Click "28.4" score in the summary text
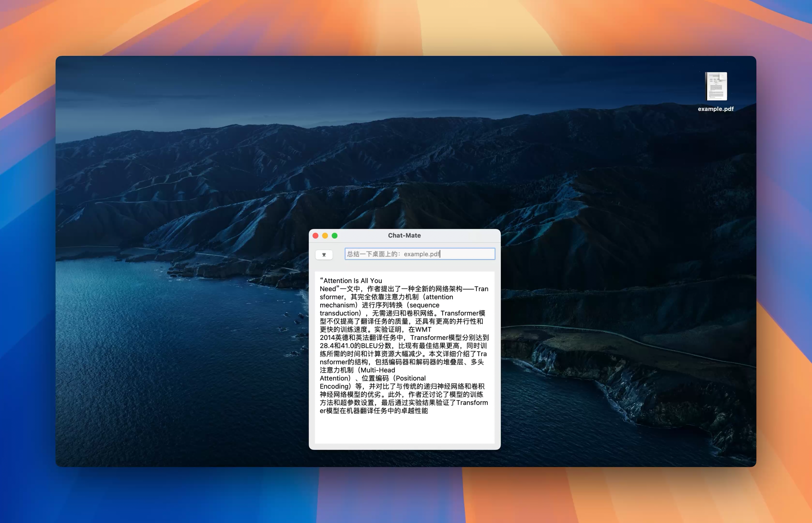 326,346
